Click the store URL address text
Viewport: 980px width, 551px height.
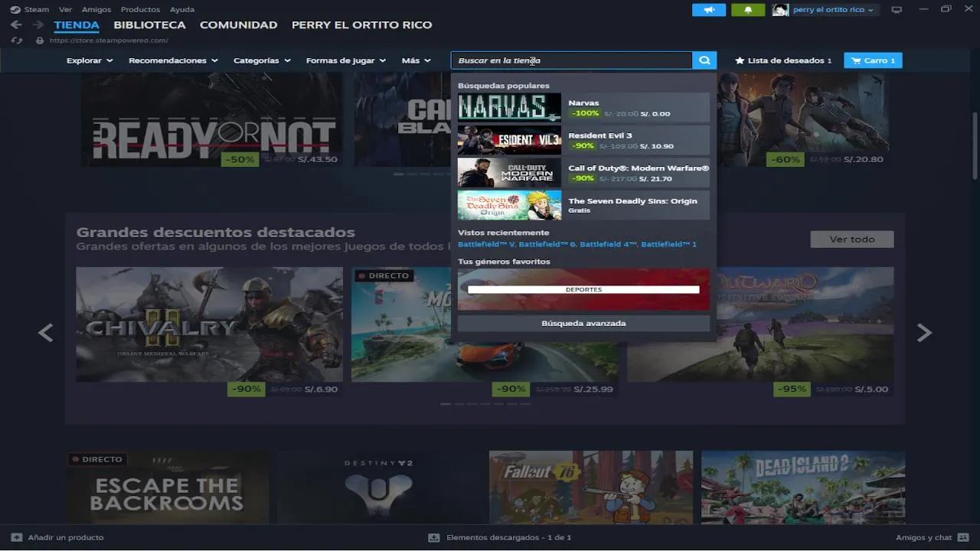tap(109, 41)
